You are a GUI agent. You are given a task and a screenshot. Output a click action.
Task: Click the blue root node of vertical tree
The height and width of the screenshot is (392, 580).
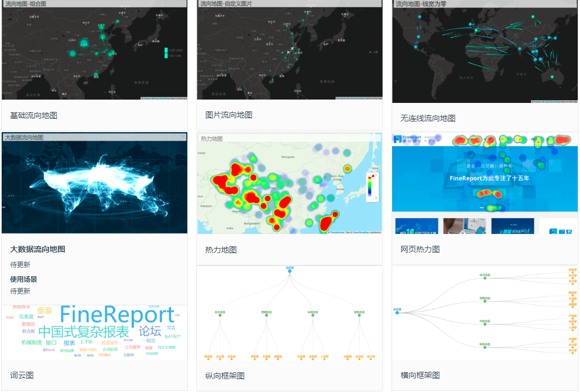[x=290, y=271]
